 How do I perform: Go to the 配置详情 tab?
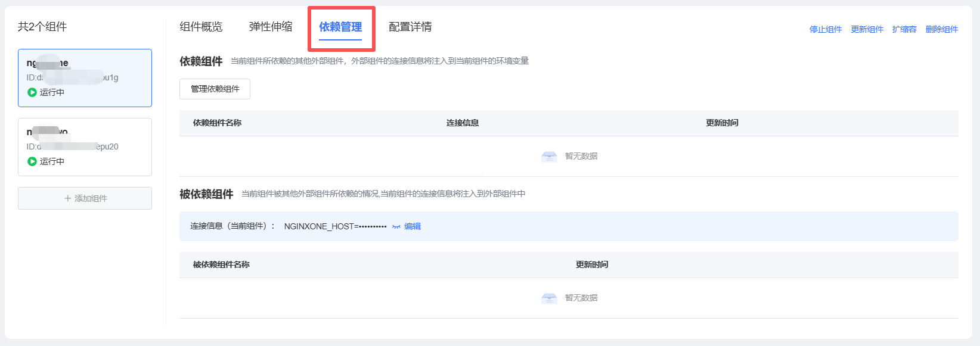coord(410,27)
